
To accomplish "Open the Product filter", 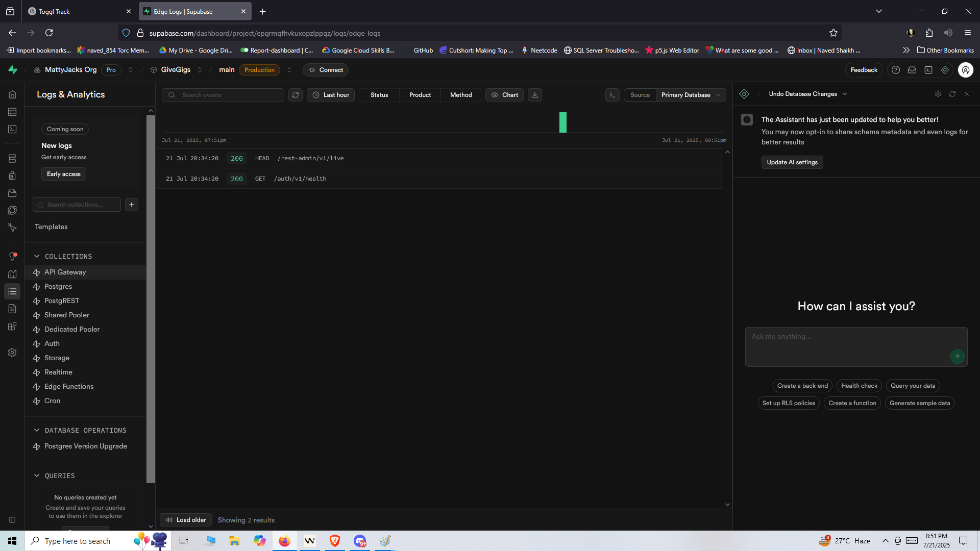I will (x=420, y=95).
